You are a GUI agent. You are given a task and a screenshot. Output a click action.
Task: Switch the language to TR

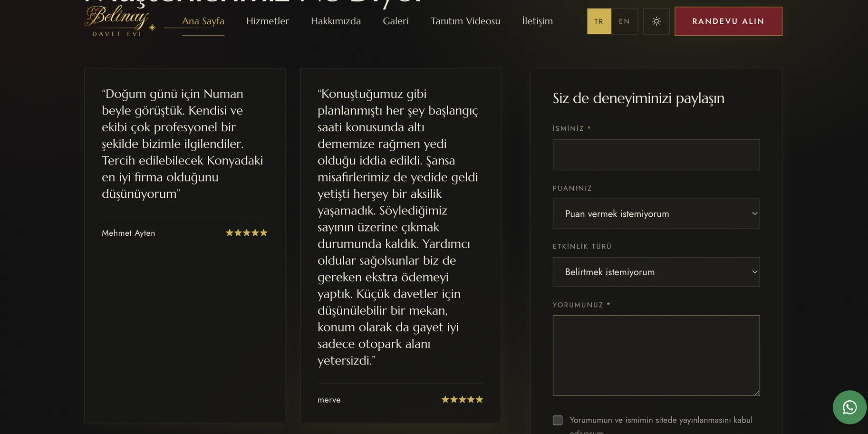click(599, 21)
